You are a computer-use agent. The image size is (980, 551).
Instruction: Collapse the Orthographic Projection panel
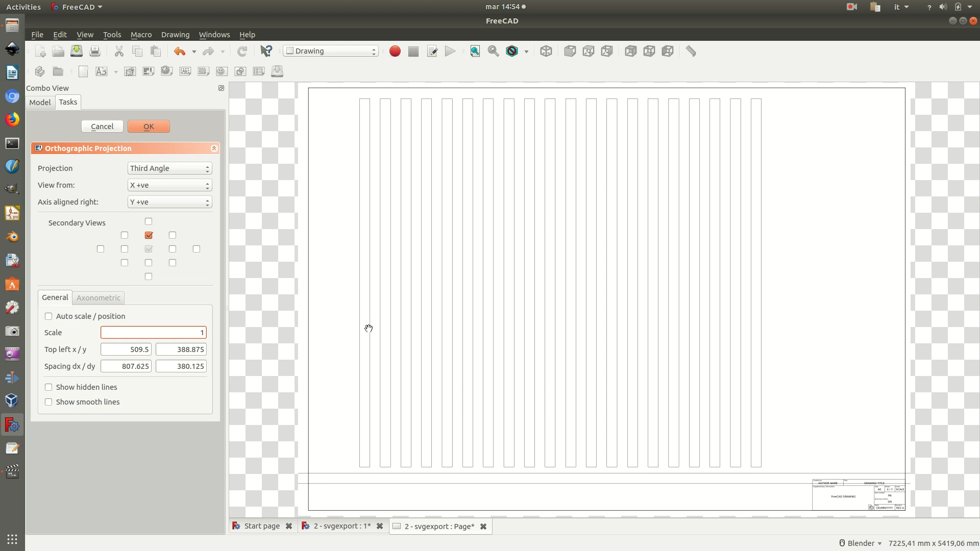click(x=214, y=148)
